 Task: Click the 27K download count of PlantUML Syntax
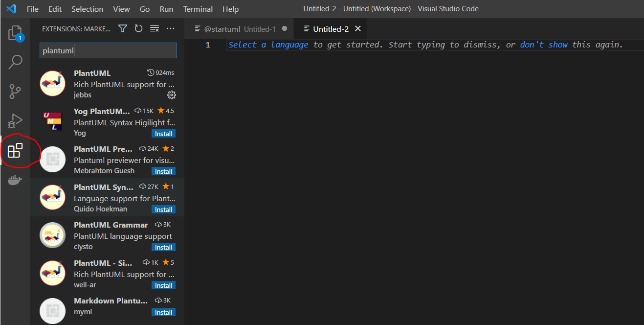[149, 186]
